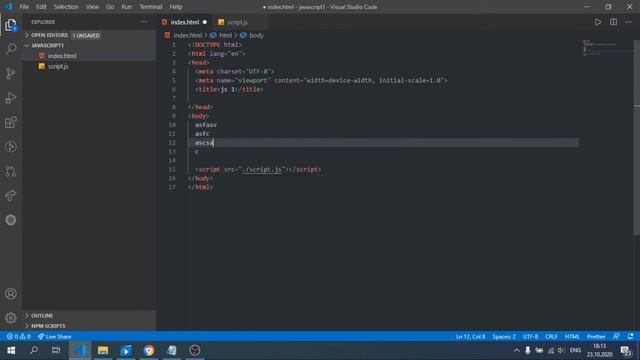Open the File menu
The width and height of the screenshot is (640, 360).
pyautogui.click(x=24, y=7)
